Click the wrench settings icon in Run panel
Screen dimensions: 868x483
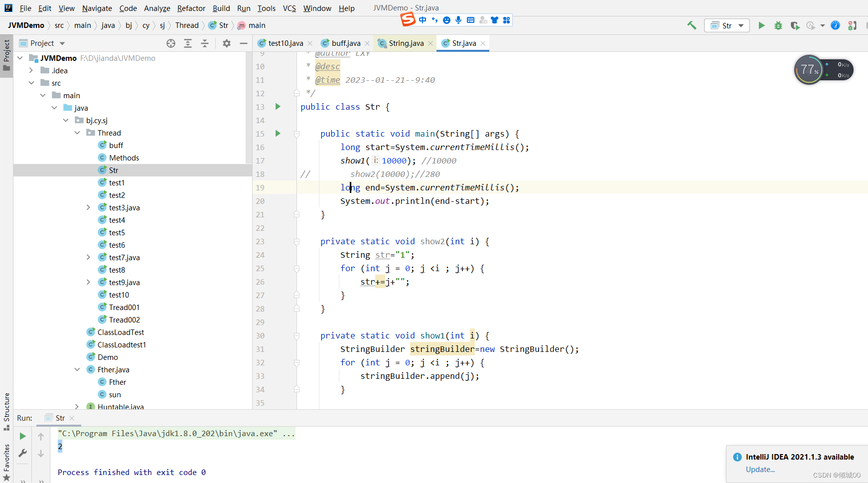pos(22,453)
